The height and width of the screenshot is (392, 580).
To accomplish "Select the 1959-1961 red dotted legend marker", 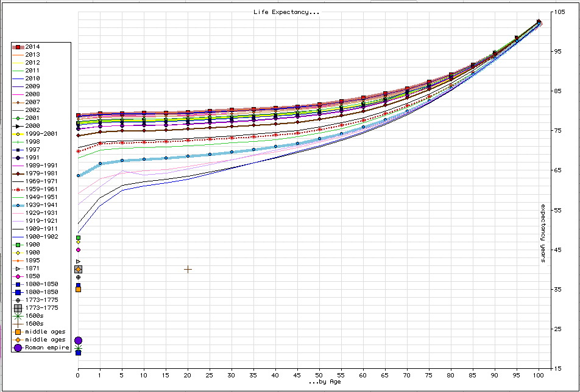I will click(18, 189).
